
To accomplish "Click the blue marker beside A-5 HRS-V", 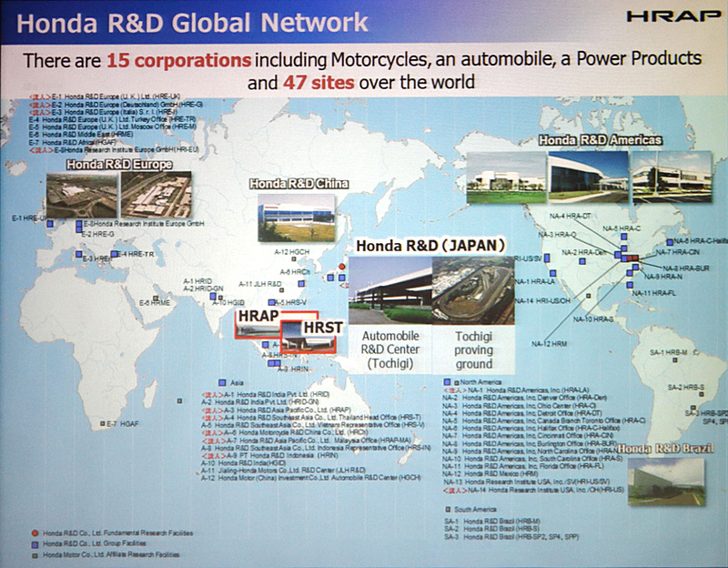I will coord(271,302).
